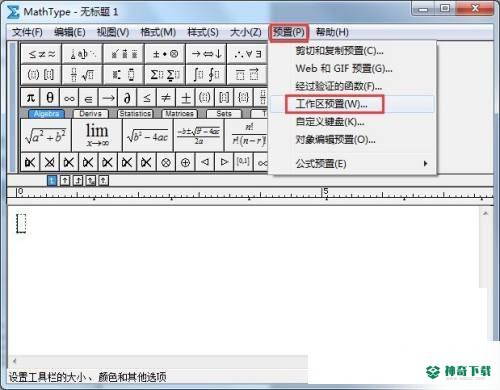Screen dimensions: 500x390
Task: Insert the quadratic formula expression
Action: tap(199, 135)
